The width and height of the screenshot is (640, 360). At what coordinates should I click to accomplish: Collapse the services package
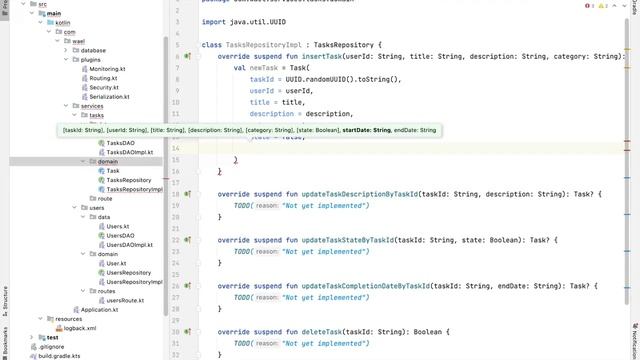tap(66, 106)
